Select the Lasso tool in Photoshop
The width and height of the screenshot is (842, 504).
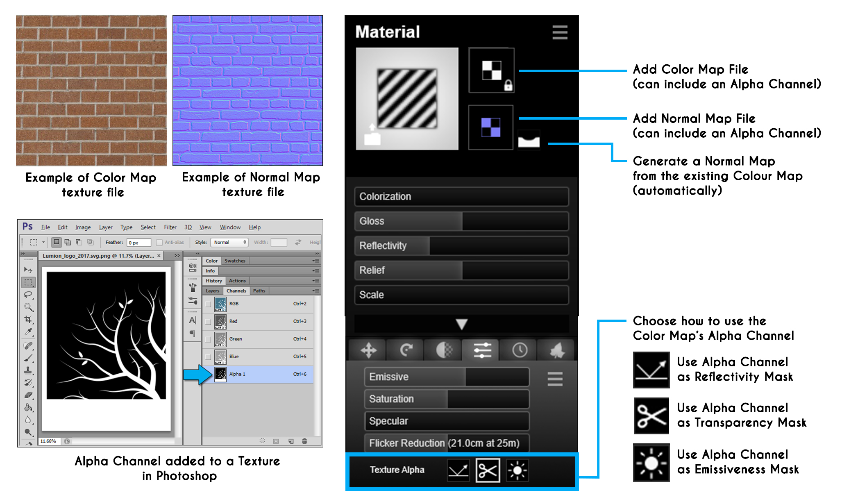point(28,295)
